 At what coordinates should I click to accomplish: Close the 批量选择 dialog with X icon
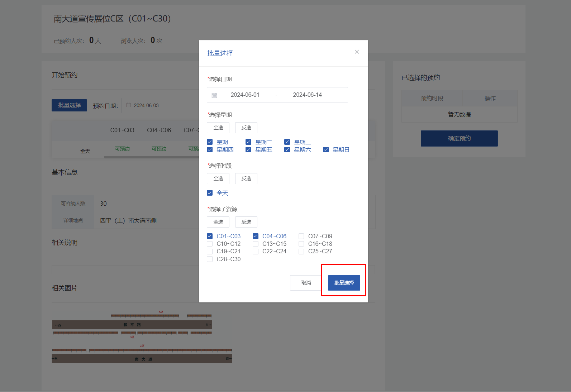(x=357, y=52)
